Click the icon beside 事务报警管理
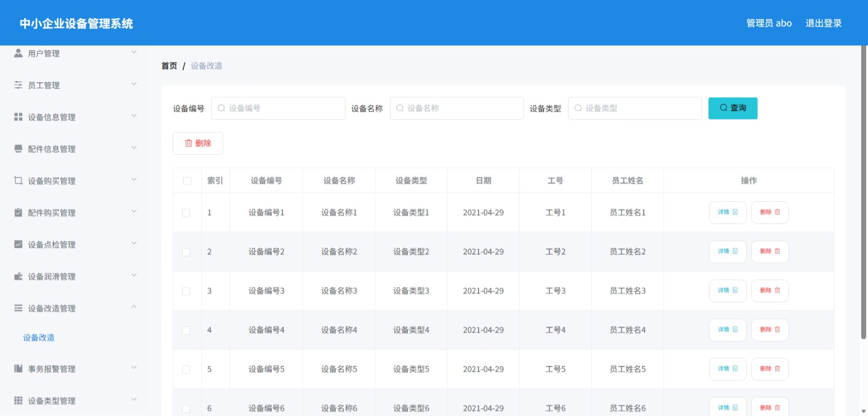868x416 pixels. click(x=18, y=368)
